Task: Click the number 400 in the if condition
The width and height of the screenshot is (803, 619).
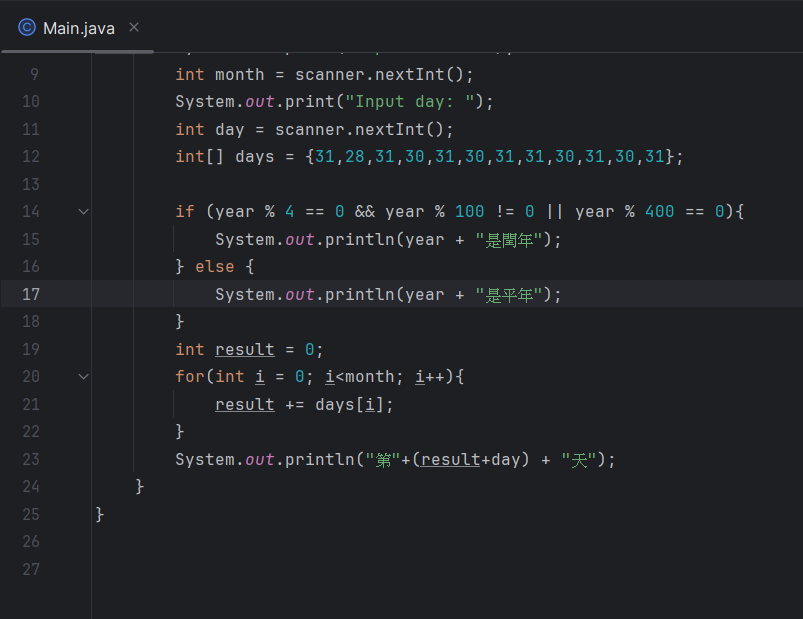Action: point(660,211)
